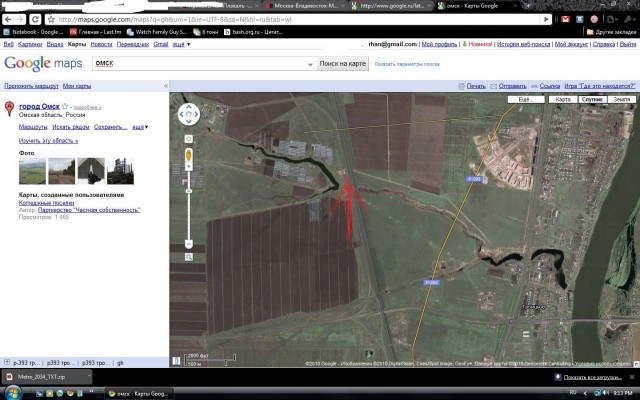This screenshot has width=640, height=400.
Task: Zoom in with the plus button
Action: 189,166
